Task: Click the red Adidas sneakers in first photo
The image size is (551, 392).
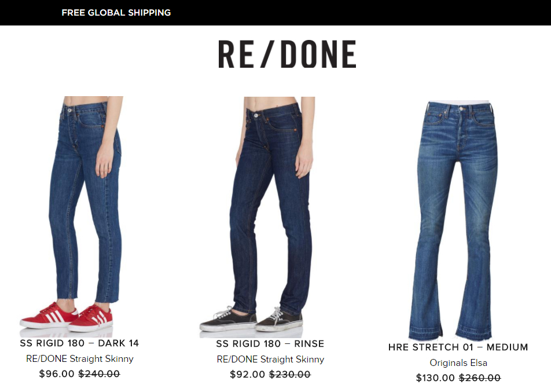Action: click(x=67, y=317)
